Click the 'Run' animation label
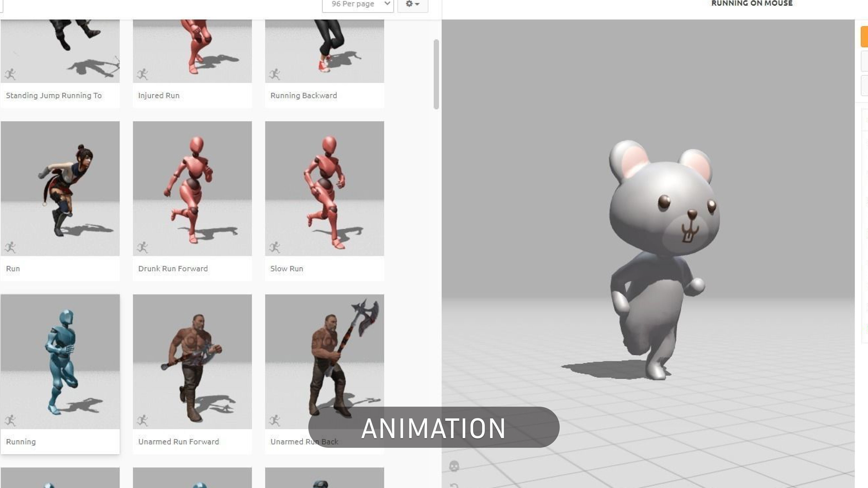Viewport: 868px width, 488px height. pos(13,269)
